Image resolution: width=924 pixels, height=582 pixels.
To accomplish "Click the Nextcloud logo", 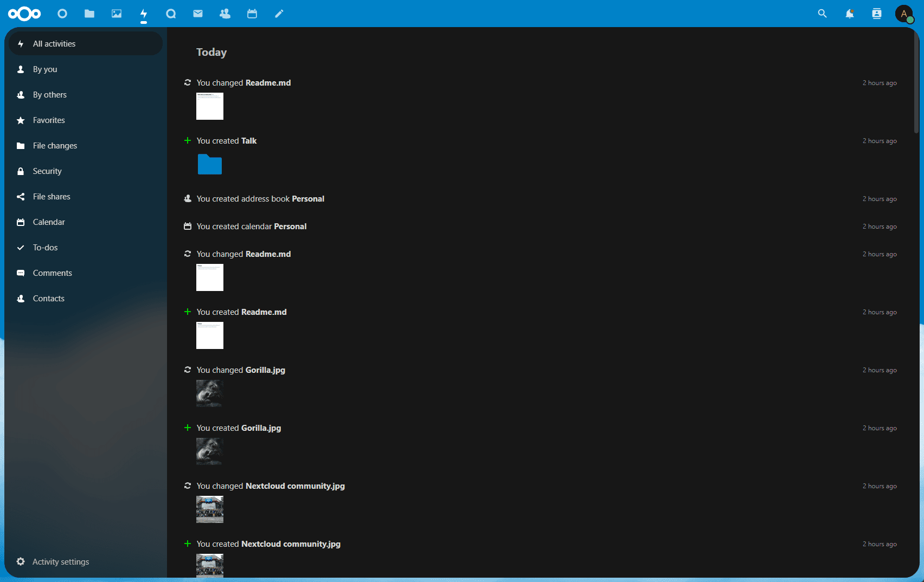I will point(24,14).
